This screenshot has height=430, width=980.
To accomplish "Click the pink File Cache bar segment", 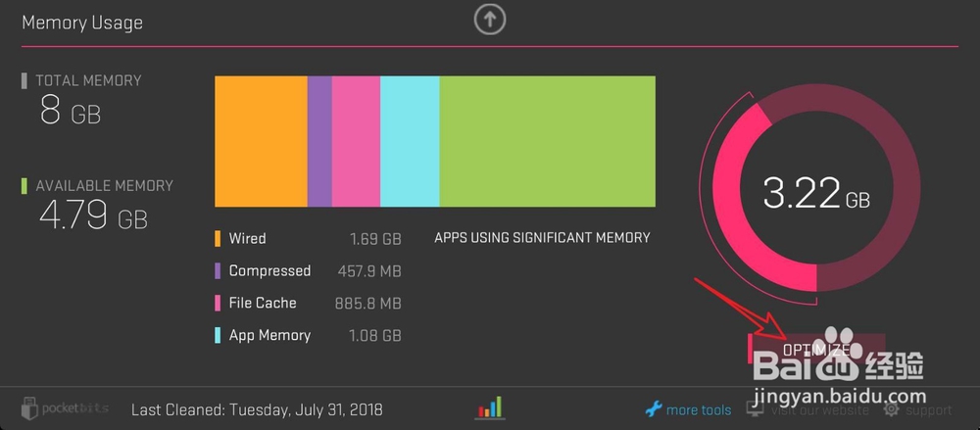I will (x=356, y=141).
